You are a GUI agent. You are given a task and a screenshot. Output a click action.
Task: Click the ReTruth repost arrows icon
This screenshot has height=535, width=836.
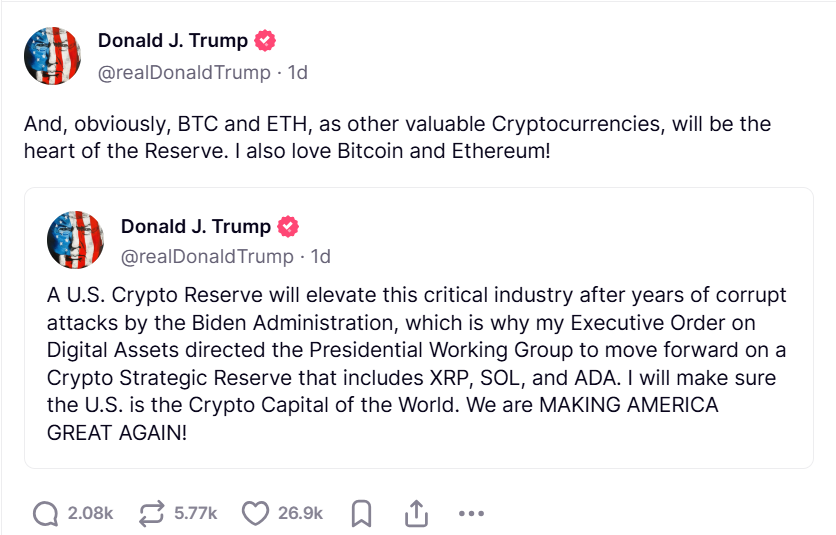click(152, 514)
